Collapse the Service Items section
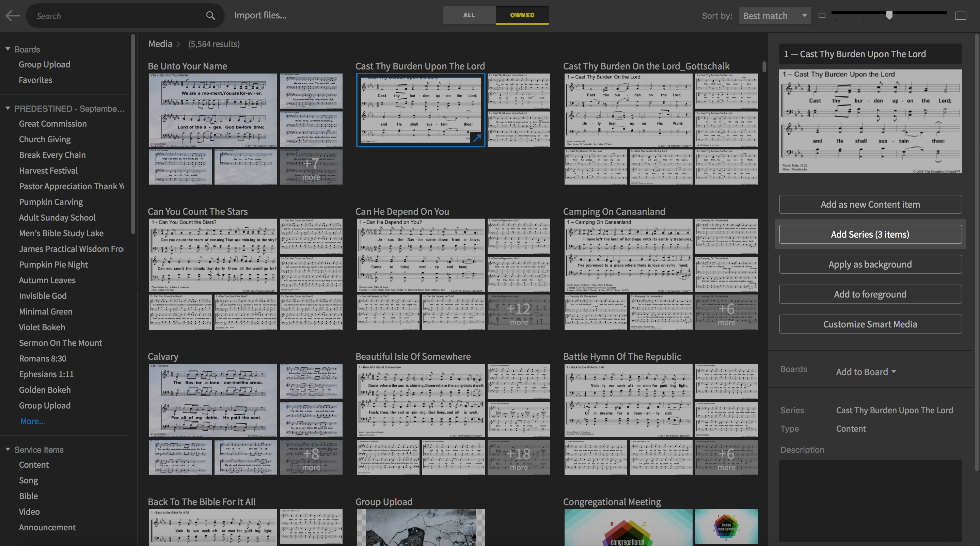Screen dimensions: 980x546 coord(7,449)
